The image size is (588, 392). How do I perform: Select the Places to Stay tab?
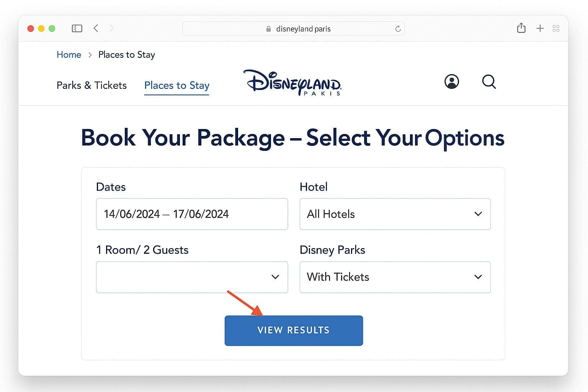pos(177,85)
